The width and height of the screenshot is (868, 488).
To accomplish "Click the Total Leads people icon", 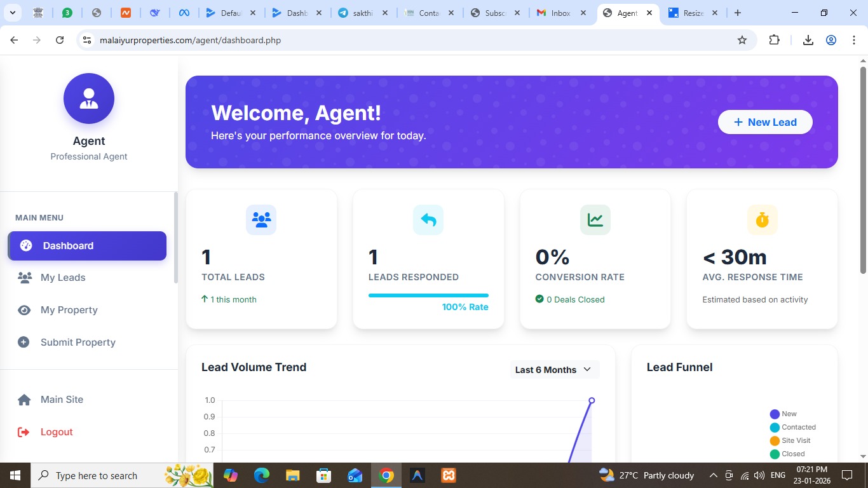I will pos(261,219).
